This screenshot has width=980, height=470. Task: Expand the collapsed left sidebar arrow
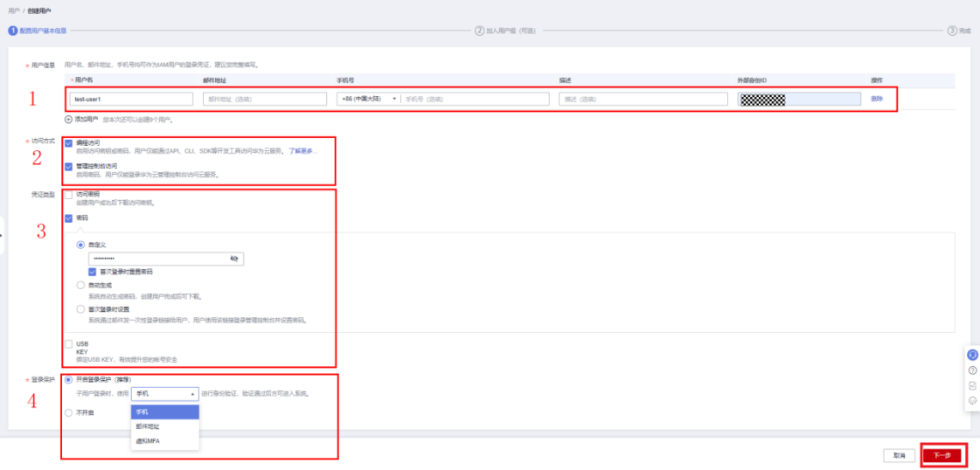click(2, 235)
